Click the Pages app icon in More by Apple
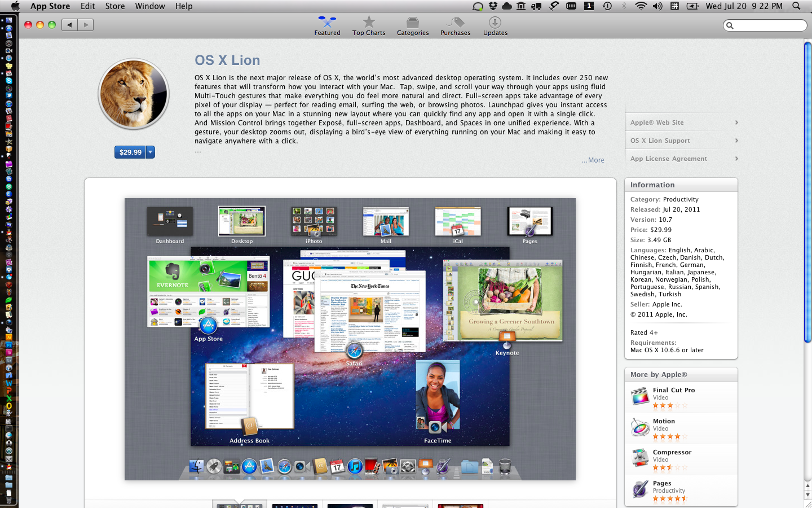 (640, 489)
